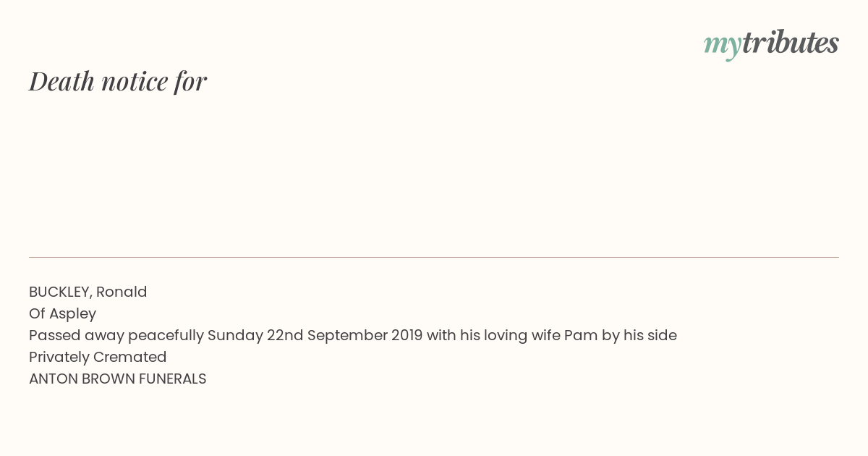
Task: Select the word "Death" in the heading
Action: 62,81
